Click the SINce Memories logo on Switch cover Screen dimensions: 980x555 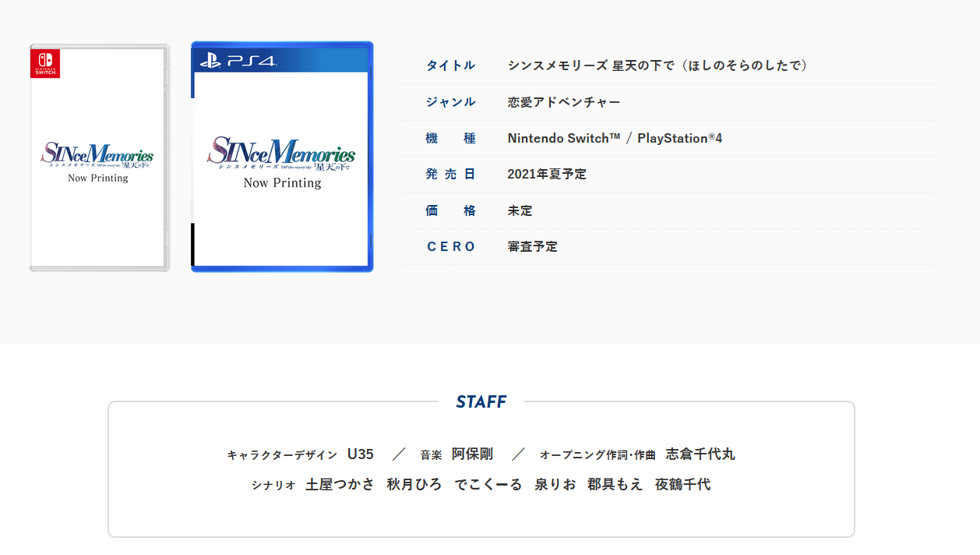[x=97, y=155]
